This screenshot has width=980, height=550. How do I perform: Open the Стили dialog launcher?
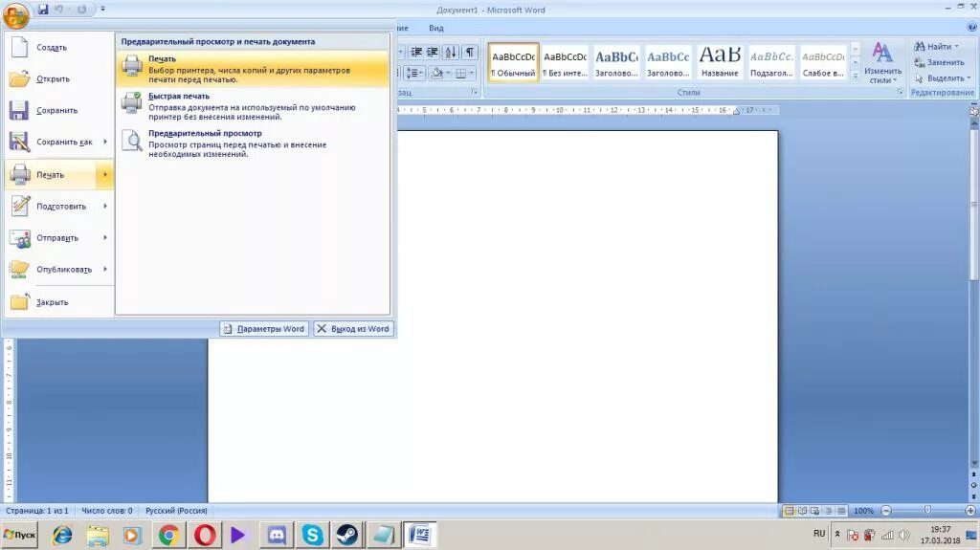[x=901, y=93]
